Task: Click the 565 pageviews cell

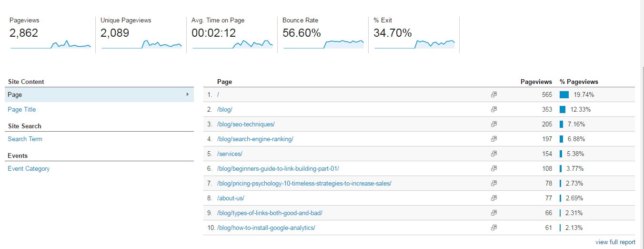Action: 547,94
